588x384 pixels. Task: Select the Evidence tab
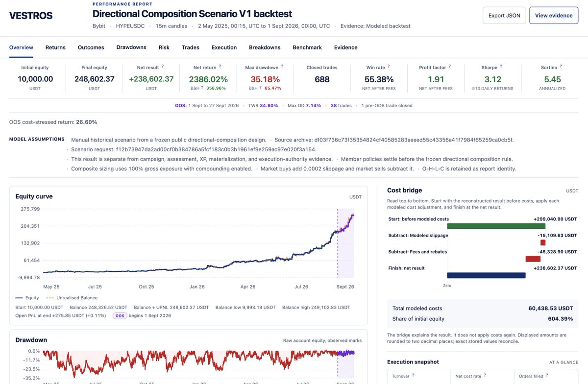(346, 48)
